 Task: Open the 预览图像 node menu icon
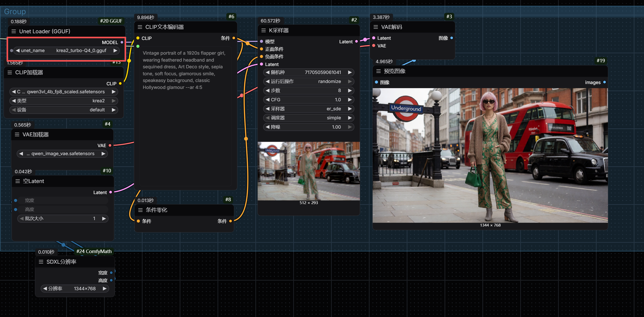(x=378, y=71)
